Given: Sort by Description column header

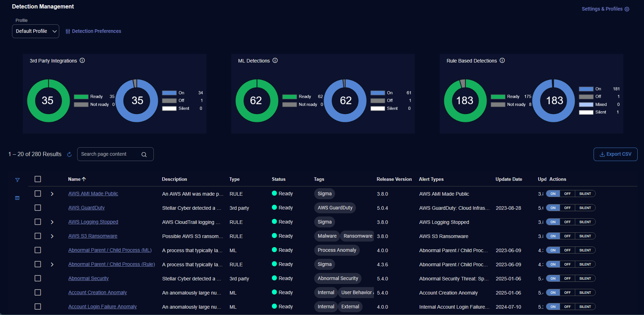Looking at the screenshot, I should click(x=174, y=179).
